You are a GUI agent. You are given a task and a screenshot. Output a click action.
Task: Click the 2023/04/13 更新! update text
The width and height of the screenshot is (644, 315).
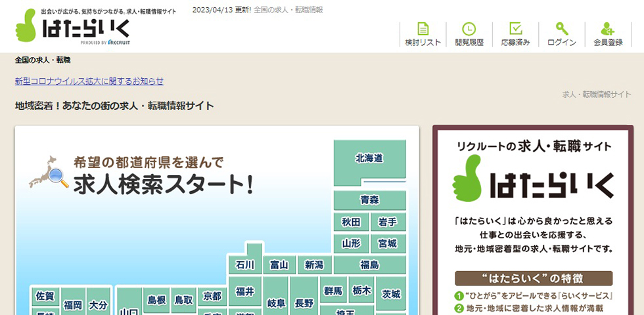222,10
